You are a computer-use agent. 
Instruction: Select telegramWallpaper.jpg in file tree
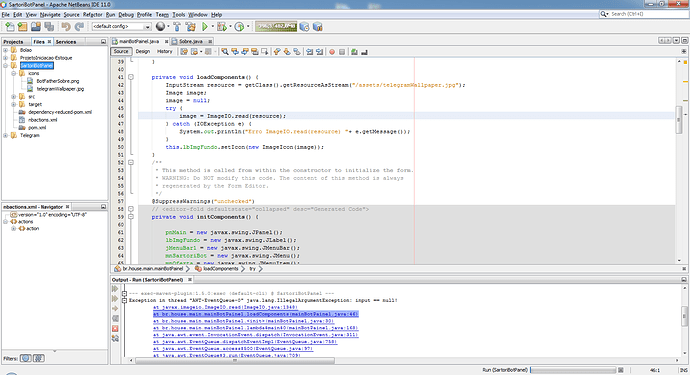click(x=60, y=89)
